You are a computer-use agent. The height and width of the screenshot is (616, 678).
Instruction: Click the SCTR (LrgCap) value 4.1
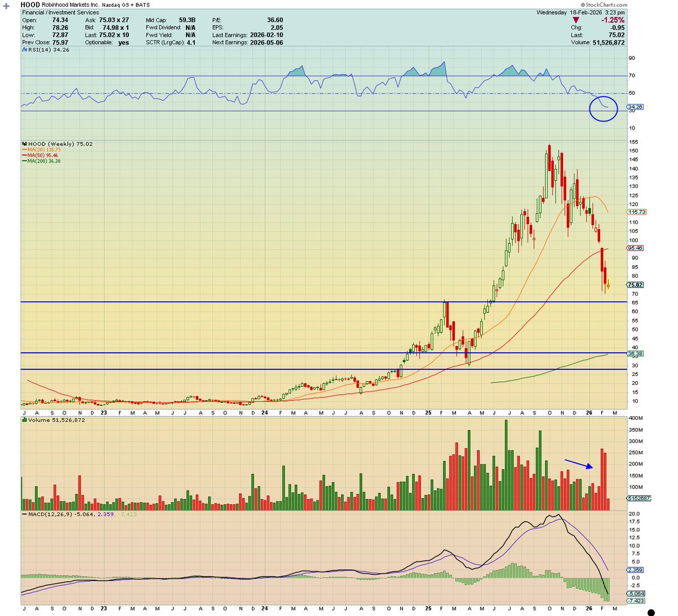click(x=191, y=42)
